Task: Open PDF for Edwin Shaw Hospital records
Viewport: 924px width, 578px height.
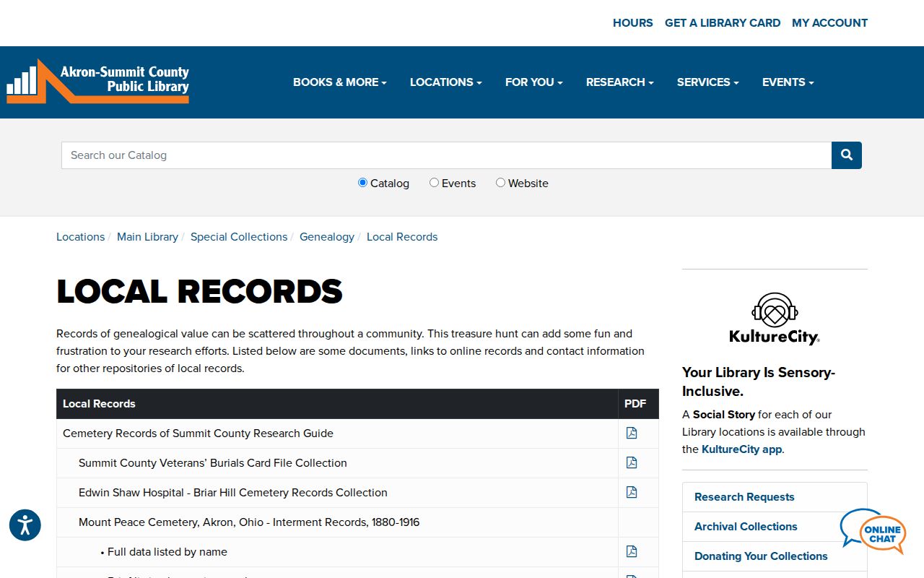Action: coord(632,492)
